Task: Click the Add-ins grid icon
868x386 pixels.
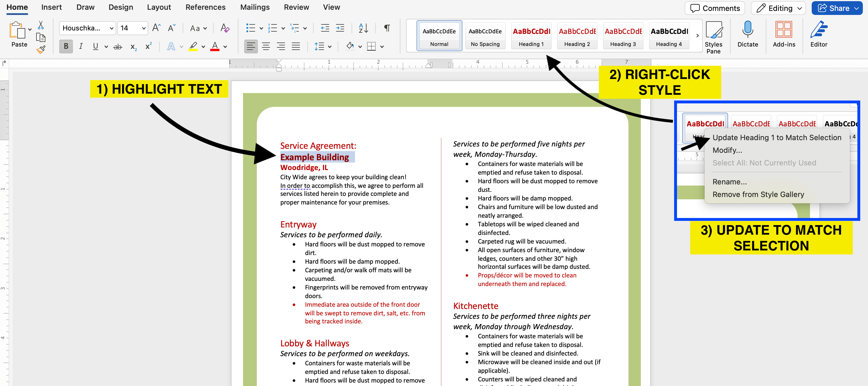Action: pyautogui.click(x=784, y=34)
